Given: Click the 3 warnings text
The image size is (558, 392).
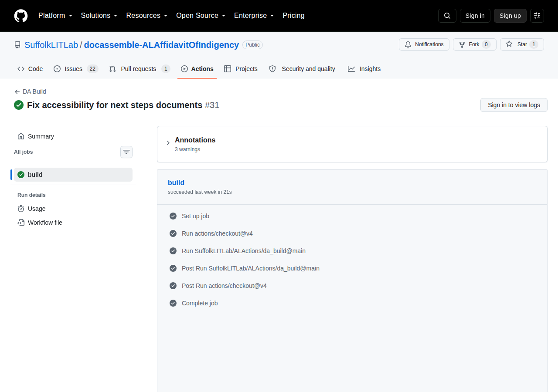Looking at the screenshot, I should tap(187, 149).
